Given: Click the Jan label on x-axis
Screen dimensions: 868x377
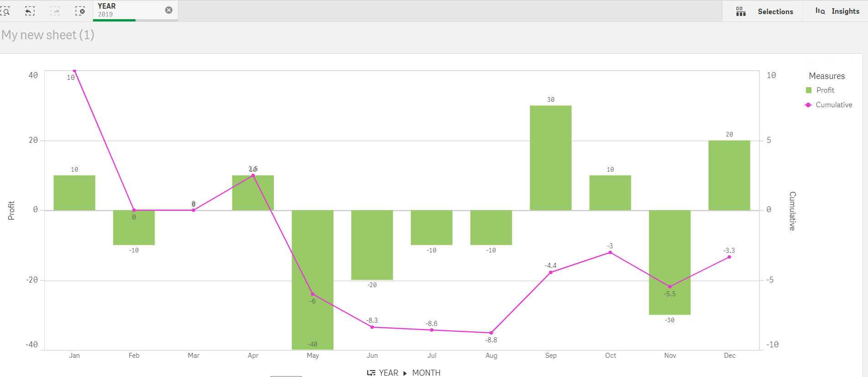Looking at the screenshot, I should [x=74, y=356].
